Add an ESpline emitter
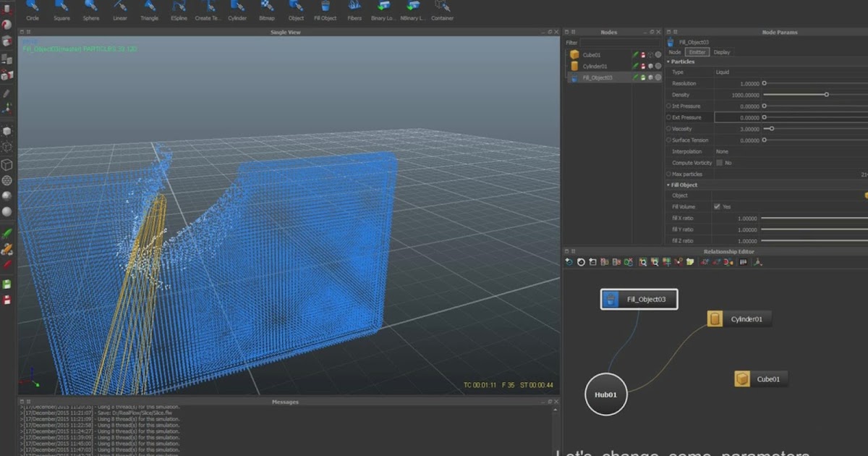868x456 pixels. pyautogui.click(x=179, y=10)
